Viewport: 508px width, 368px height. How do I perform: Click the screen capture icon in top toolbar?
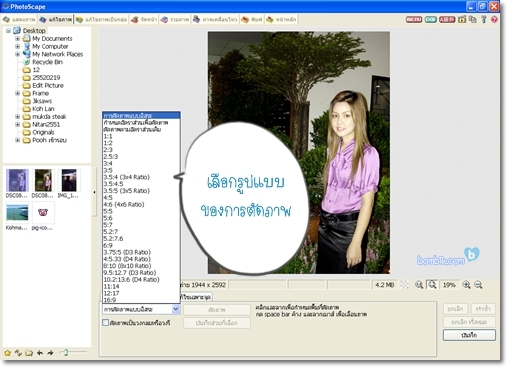click(x=462, y=20)
